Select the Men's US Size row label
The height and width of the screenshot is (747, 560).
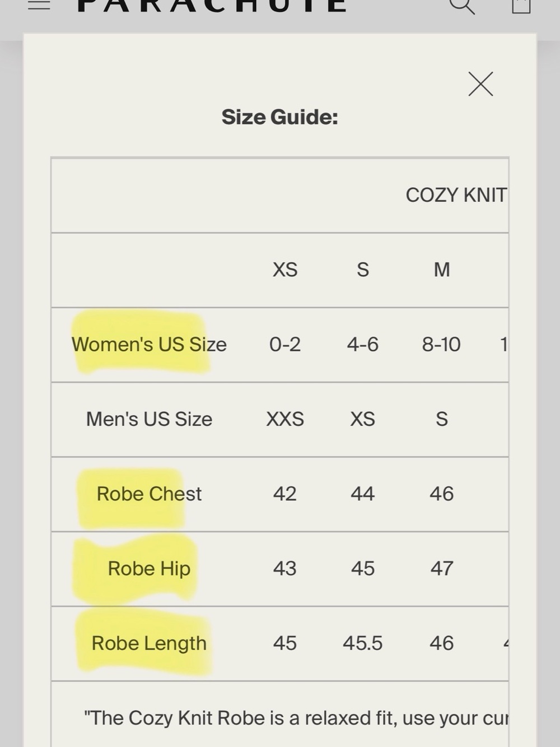[x=149, y=419]
